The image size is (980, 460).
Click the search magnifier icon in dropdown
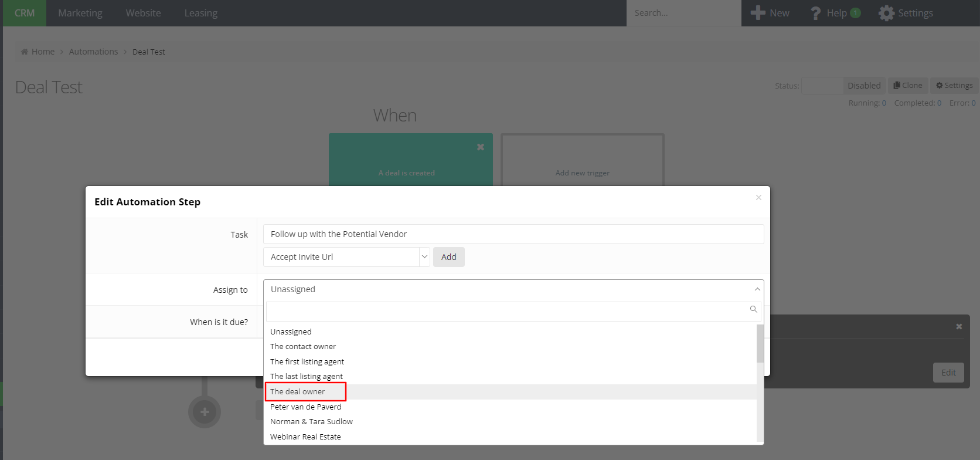coord(753,309)
